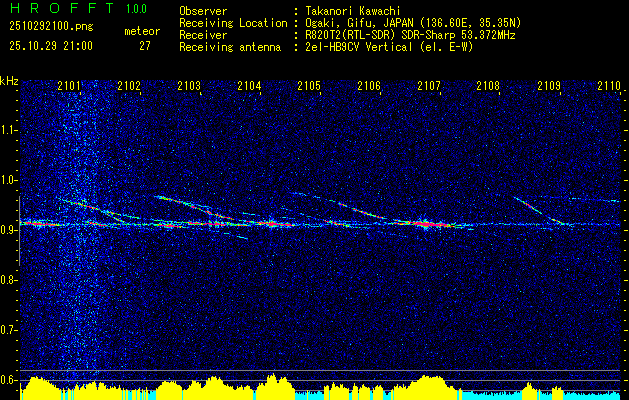Click the 0.9 kHz axis label

coord(8,230)
